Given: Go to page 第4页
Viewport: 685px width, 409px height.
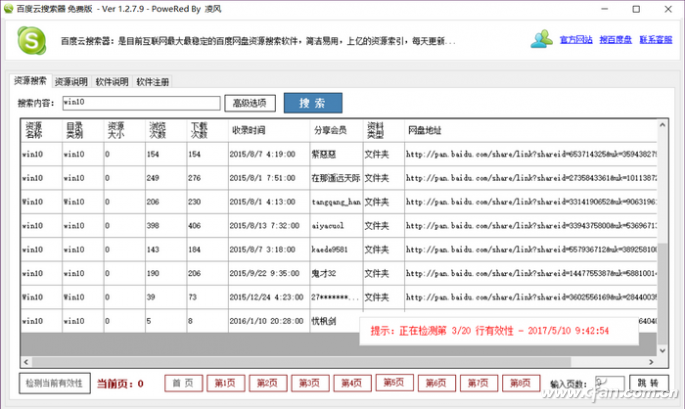Looking at the screenshot, I should point(353,383).
